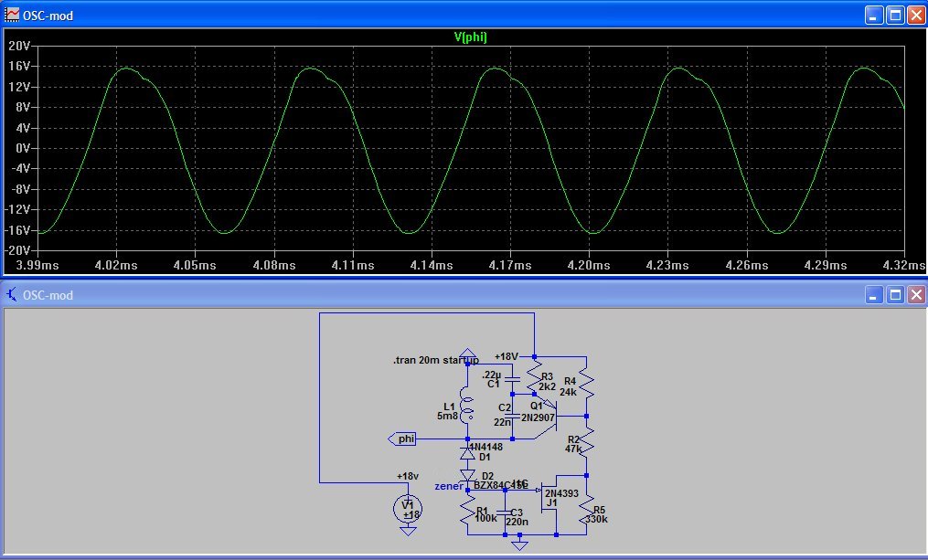Click the waveform window title bar icon
928x560 pixels.
pyautogui.click(x=11, y=16)
